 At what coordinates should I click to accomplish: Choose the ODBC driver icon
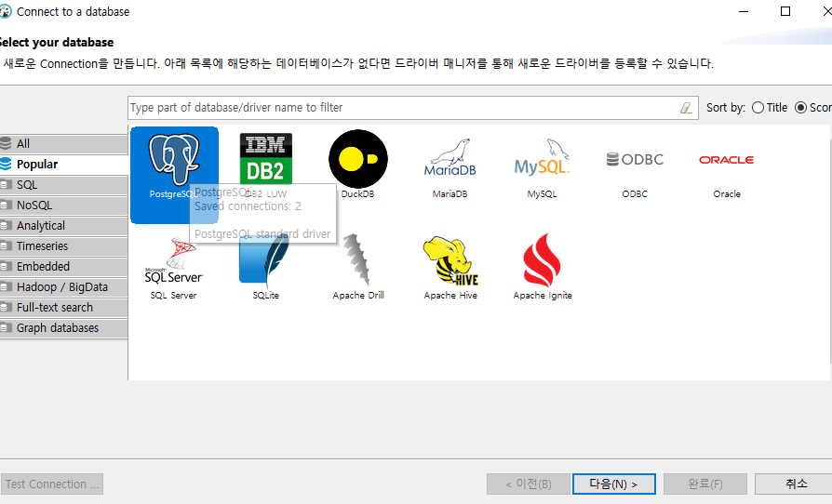[x=635, y=159]
